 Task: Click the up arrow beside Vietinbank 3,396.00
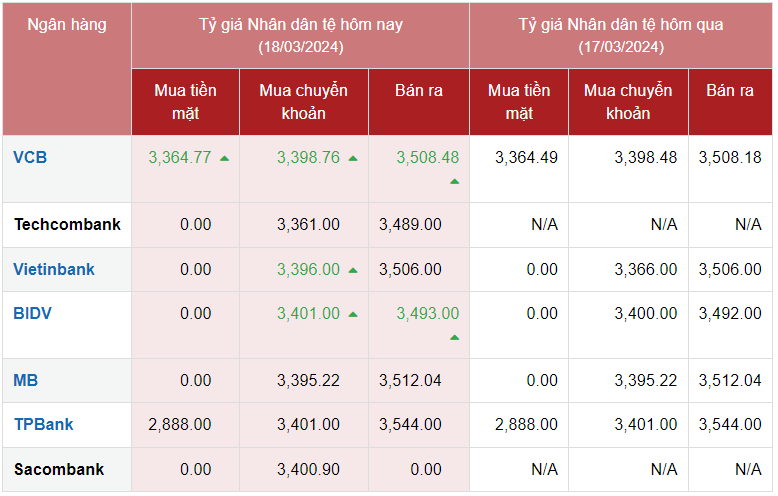click(x=353, y=270)
